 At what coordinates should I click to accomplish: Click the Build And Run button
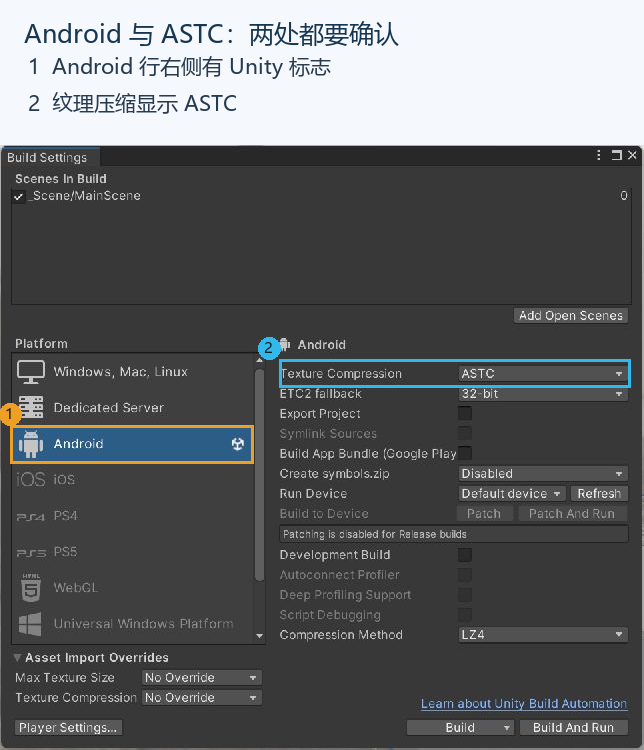(x=573, y=728)
